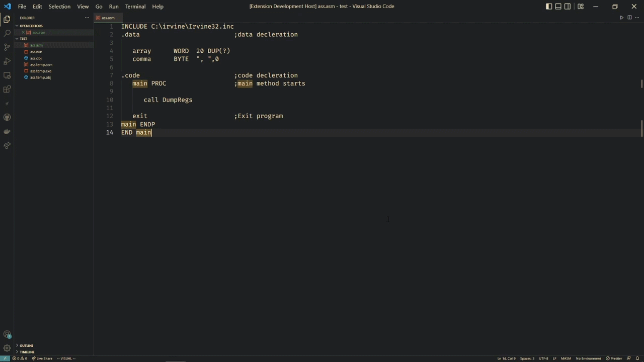
Task: Click the Split Editor icon
Action: click(x=629, y=18)
